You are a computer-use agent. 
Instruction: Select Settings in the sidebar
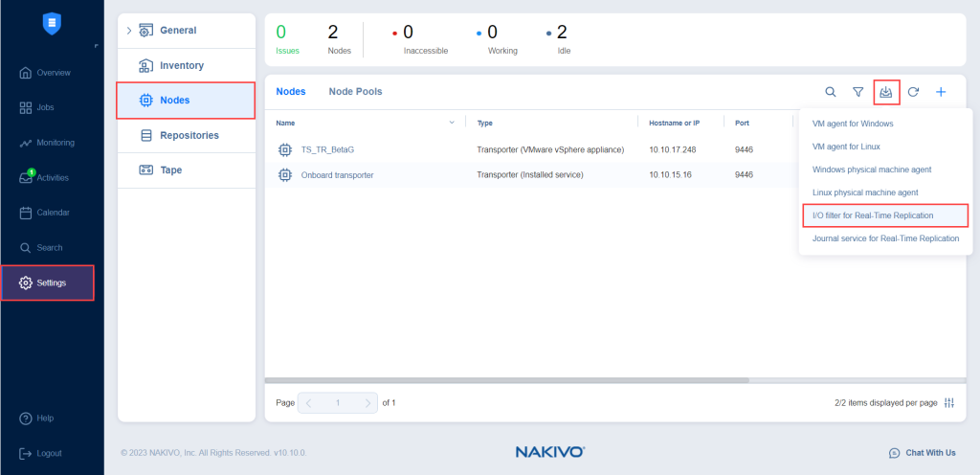point(48,283)
